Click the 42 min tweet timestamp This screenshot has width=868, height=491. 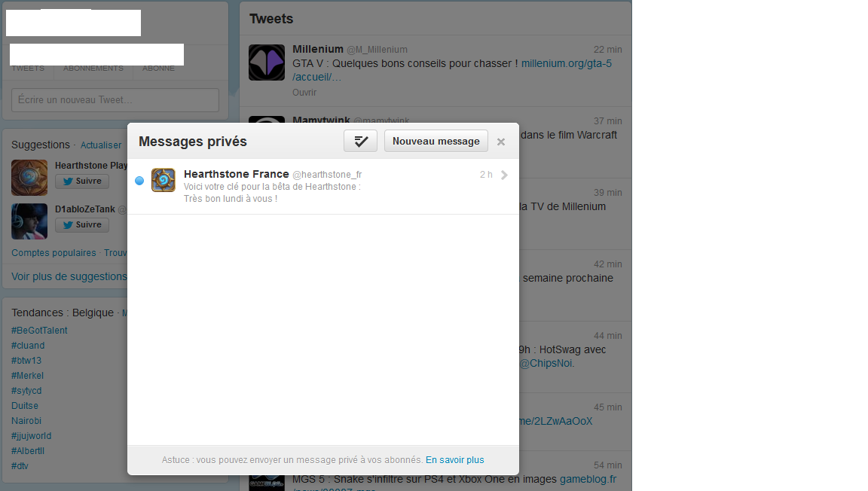point(608,264)
